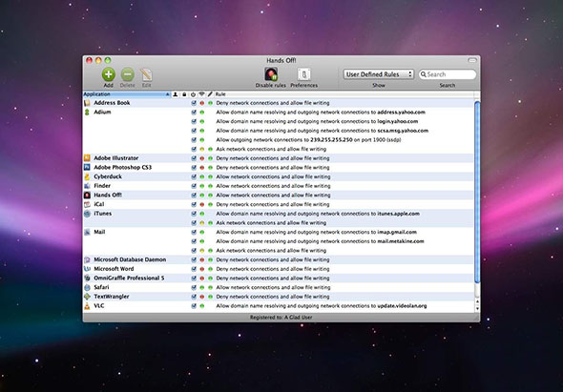Viewport: 563px width, 392px height.
Task: Sort by the file writing pencil column
Action: pyautogui.click(x=210, y=94)
